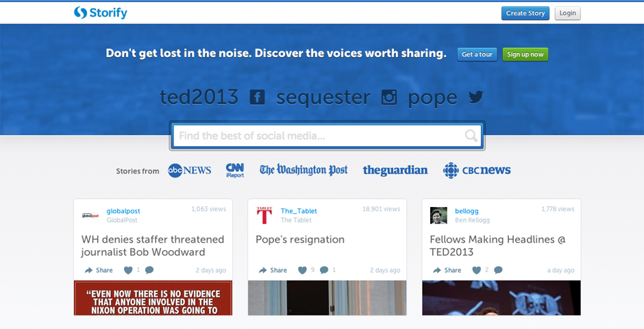This screenshot has width=644, height=329.
Task: Open WH denies staffer threatened journalist story
Action: pyautogui.click(x=153, y=245)
